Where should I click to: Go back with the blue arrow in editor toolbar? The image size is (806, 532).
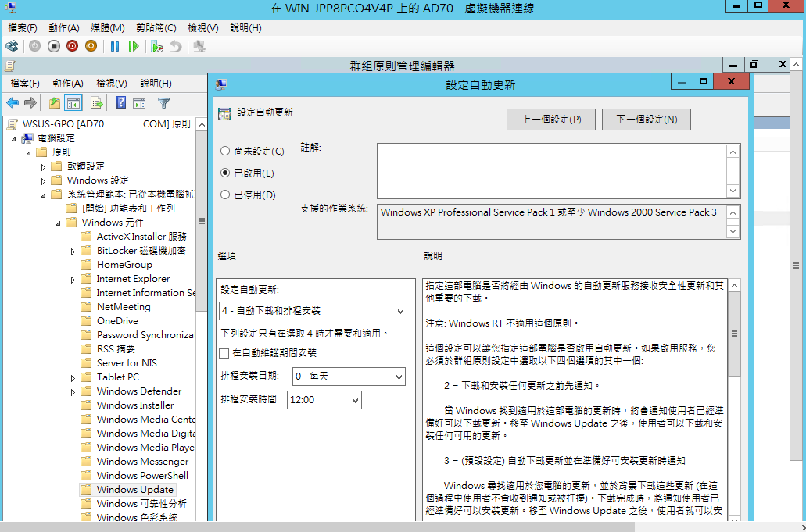13,102
